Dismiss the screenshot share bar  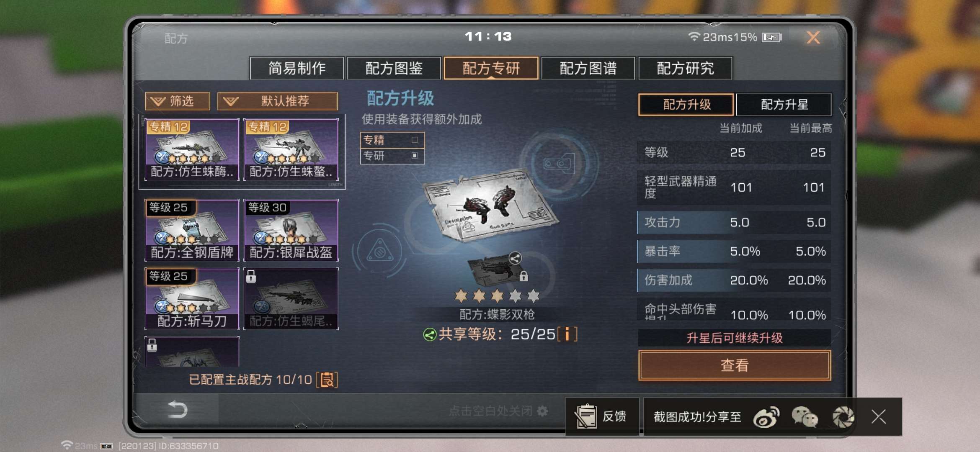pyautogui.click(x=878, y=417)
